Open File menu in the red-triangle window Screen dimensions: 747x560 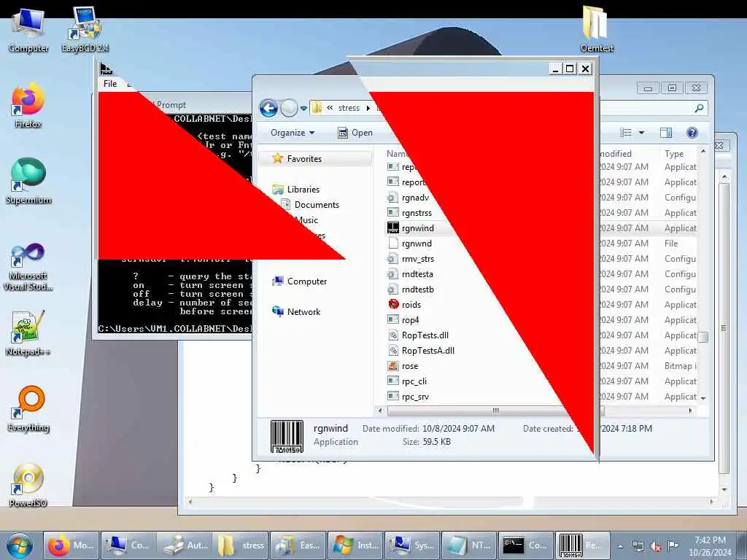pyautogui.click(x=110, y=84)
